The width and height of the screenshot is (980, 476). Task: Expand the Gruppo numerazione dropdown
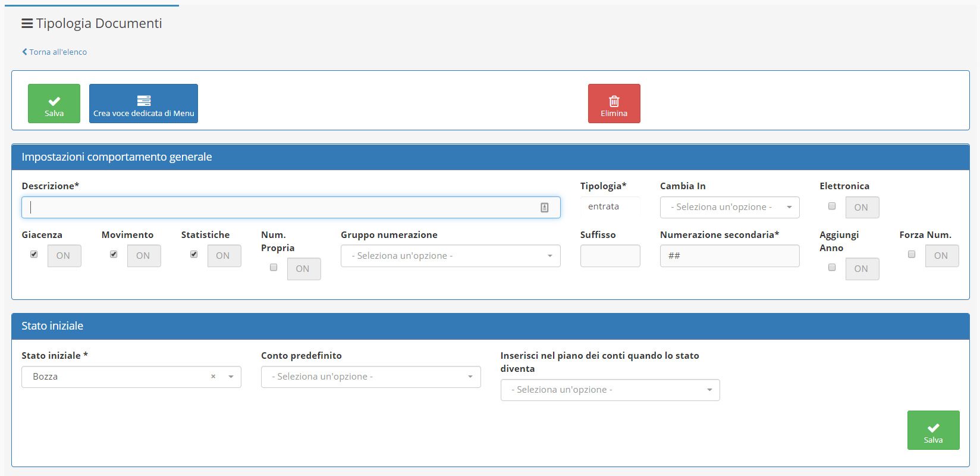[x=450, y=256]
